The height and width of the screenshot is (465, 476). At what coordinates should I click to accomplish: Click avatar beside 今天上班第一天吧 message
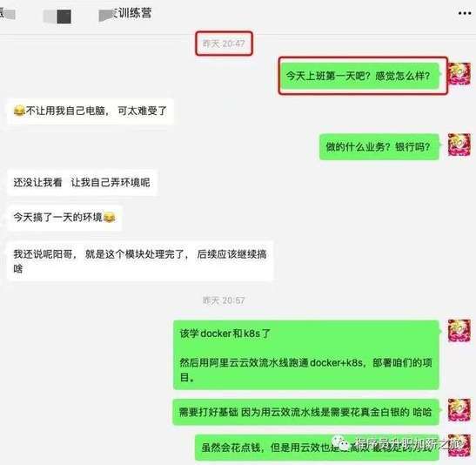click(459, 74)
